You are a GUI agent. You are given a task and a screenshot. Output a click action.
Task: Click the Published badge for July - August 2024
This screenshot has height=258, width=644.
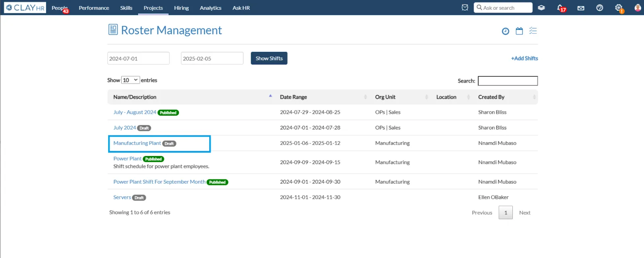(x=168, y=112)
